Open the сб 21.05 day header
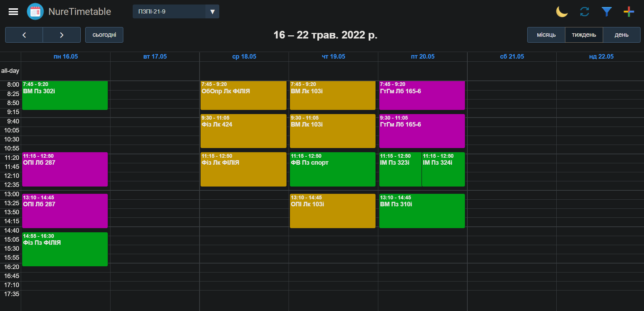Viewport: 644px width, 311px height. click(512, 57)
